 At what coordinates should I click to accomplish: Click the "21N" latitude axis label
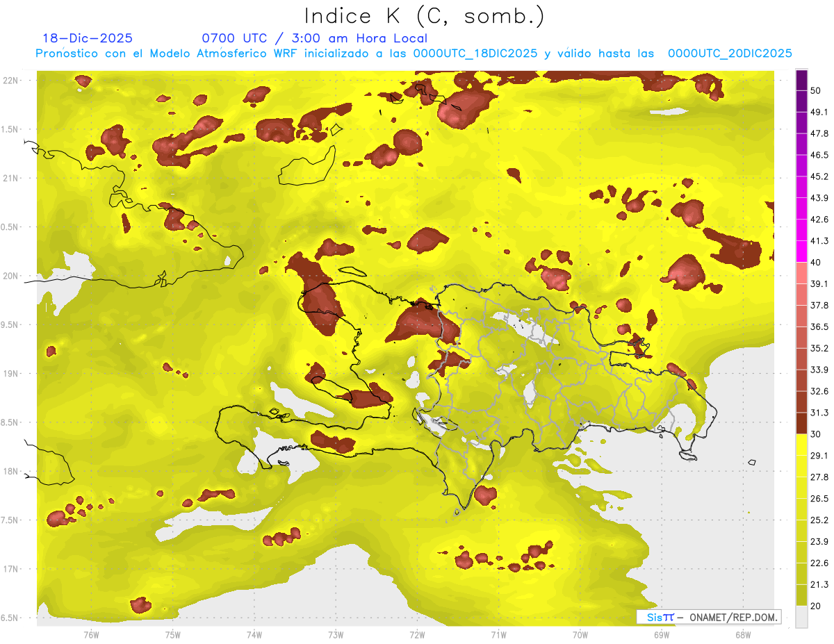click(x=12, y=179)
